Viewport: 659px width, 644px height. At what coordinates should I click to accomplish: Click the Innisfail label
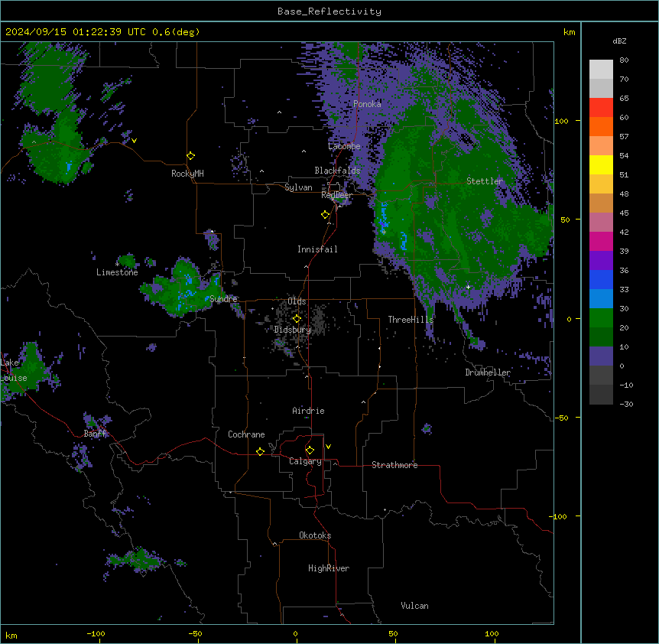point(317,249)
